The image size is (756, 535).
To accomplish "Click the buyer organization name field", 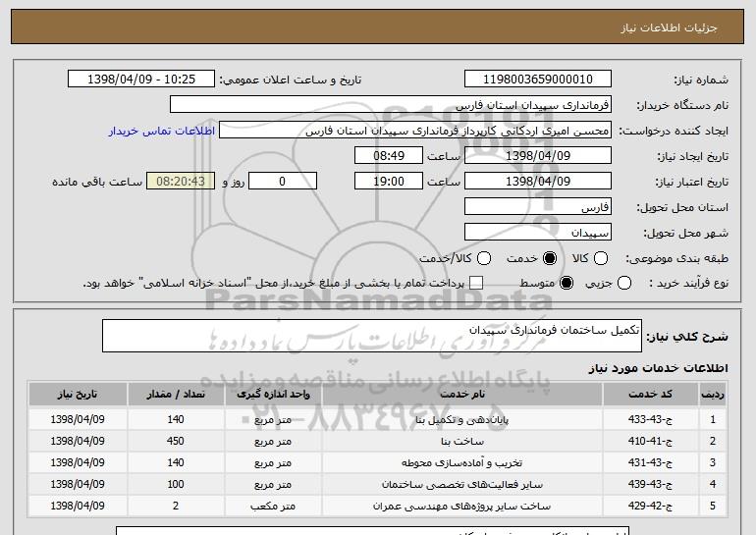I will pyautogui.click(x=391, y=105).
